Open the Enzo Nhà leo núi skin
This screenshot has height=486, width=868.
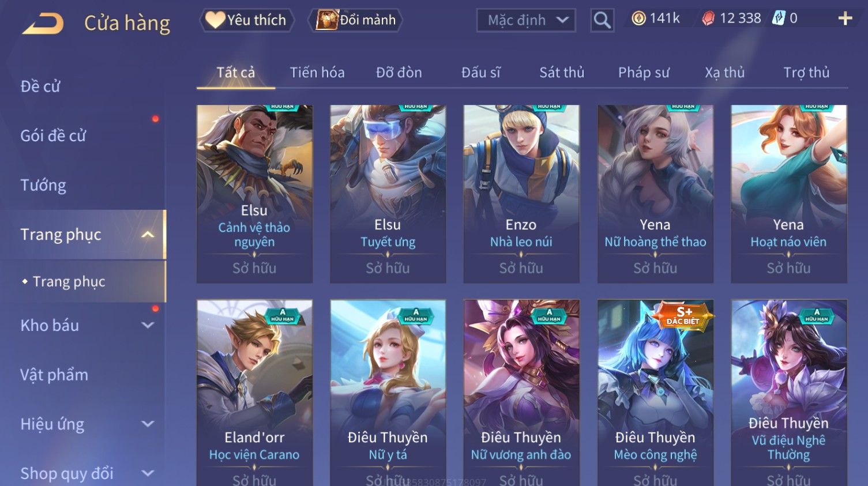tap(521, 194)
